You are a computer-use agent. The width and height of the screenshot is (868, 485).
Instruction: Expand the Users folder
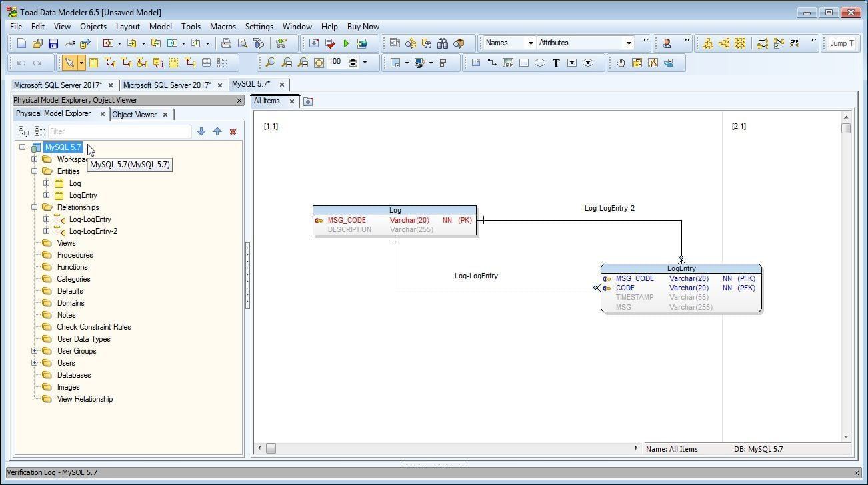tap(34, 363)
